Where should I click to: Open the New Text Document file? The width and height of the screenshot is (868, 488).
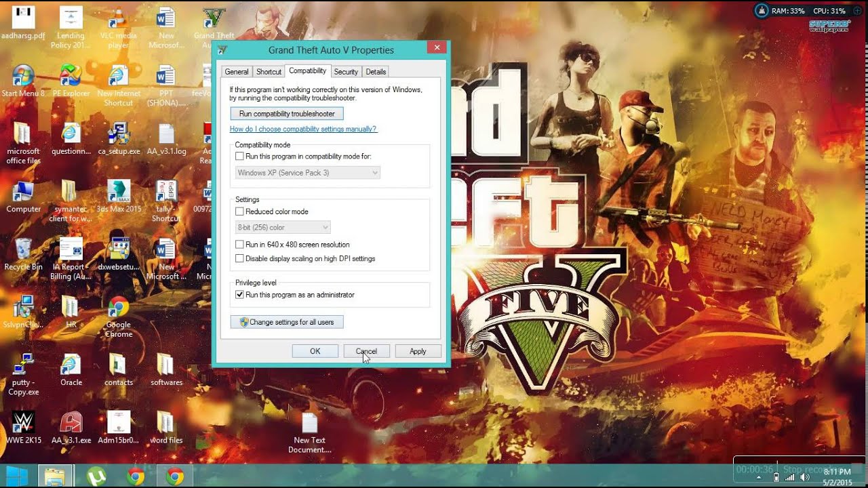(x=310, y=432)
